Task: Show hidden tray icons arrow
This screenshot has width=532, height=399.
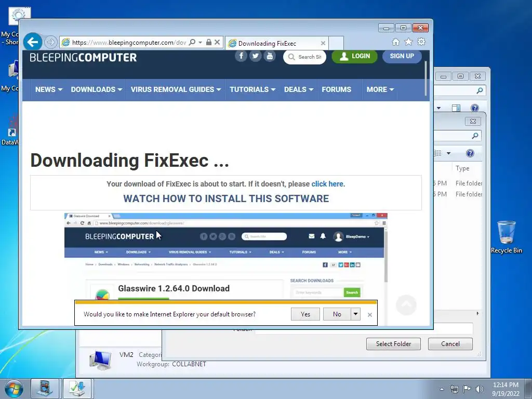Action: [x=442, y=389]
